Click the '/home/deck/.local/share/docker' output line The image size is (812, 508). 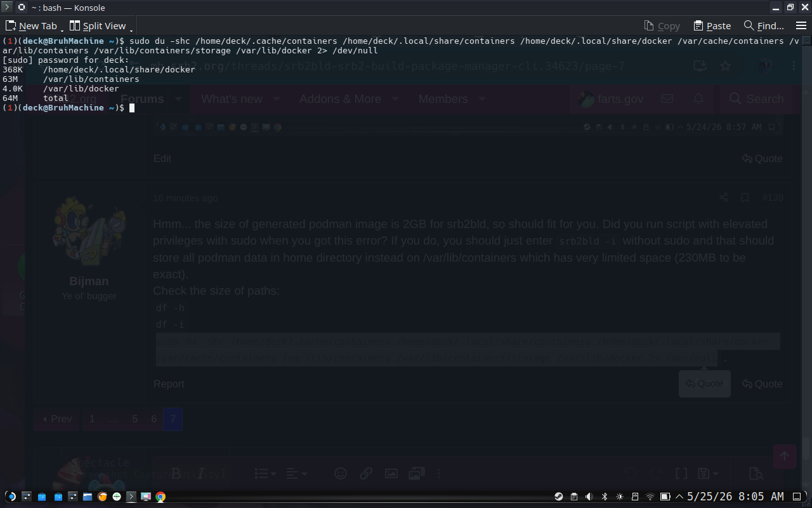point(99,70)
